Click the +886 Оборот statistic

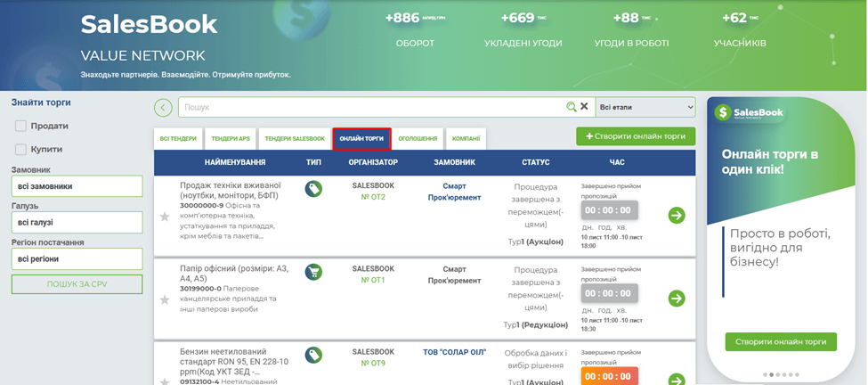415,30
